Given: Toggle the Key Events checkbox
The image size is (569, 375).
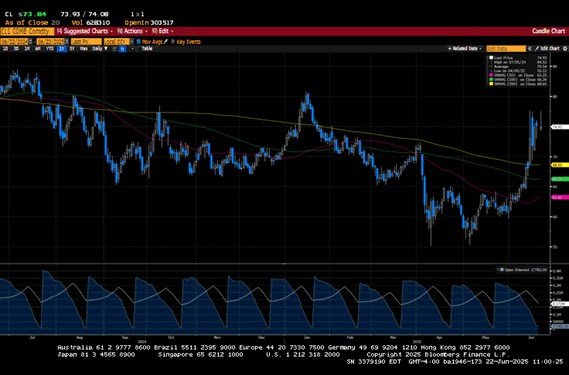Looking at the screenshot, I should pyautogui.click(x=173, y=42).
